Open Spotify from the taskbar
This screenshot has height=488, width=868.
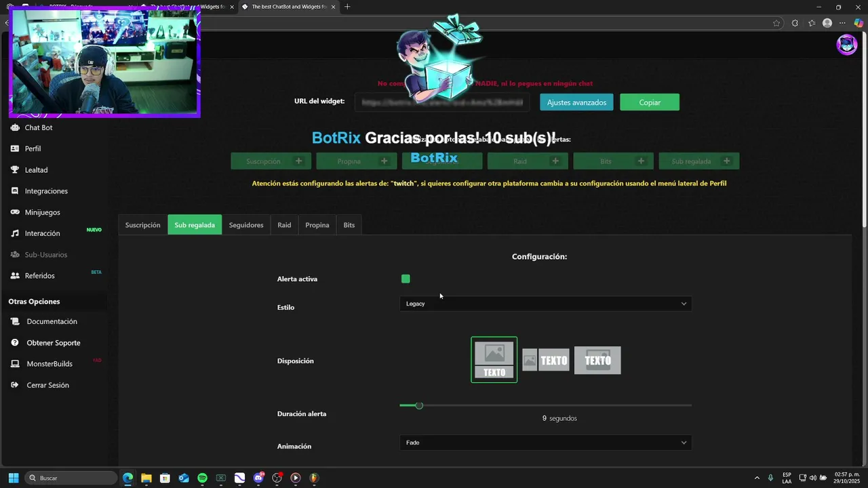(202, 478)
